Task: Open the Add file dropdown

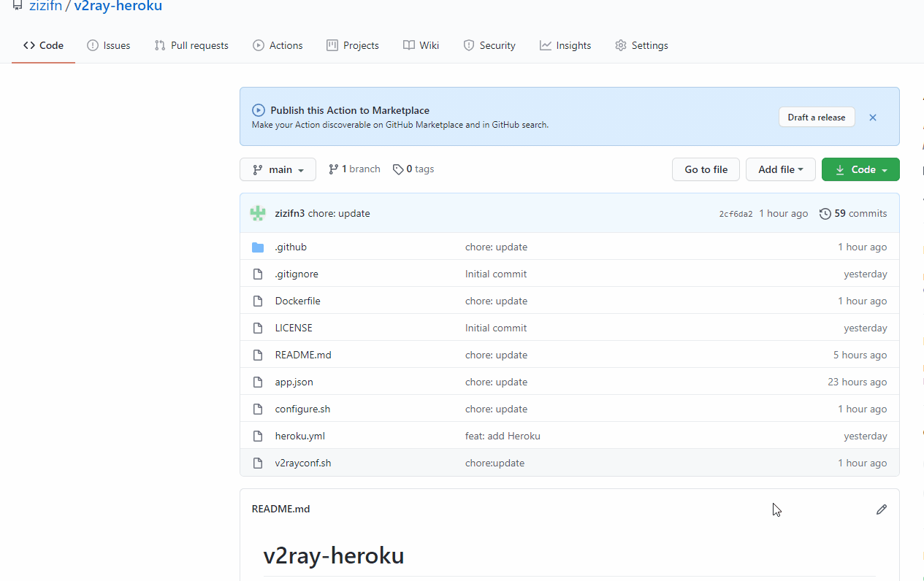Action: pyautogui.click(x=780, y=169)
